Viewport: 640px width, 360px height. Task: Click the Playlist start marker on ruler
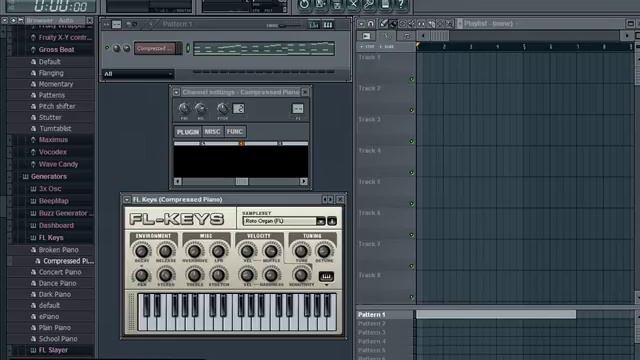tap(418, 45)
